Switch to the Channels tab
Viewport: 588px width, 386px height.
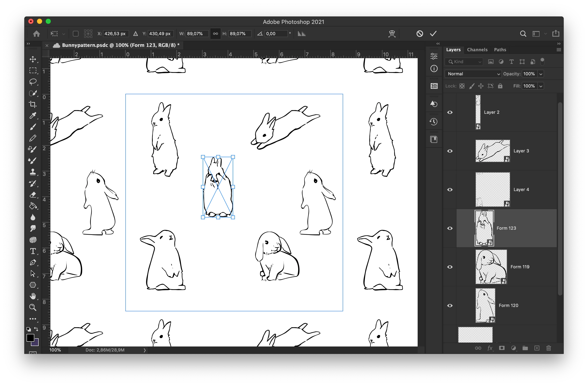(x=477, y=50)
